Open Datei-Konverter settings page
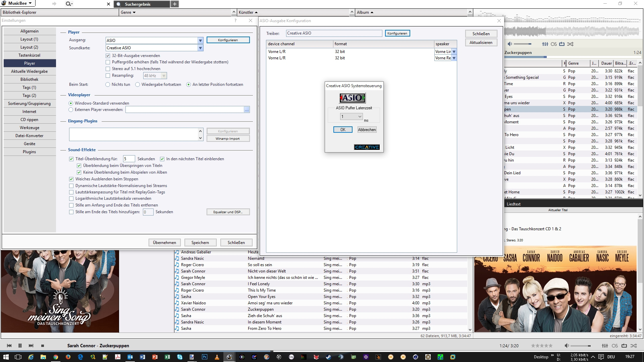 point(30,136)
